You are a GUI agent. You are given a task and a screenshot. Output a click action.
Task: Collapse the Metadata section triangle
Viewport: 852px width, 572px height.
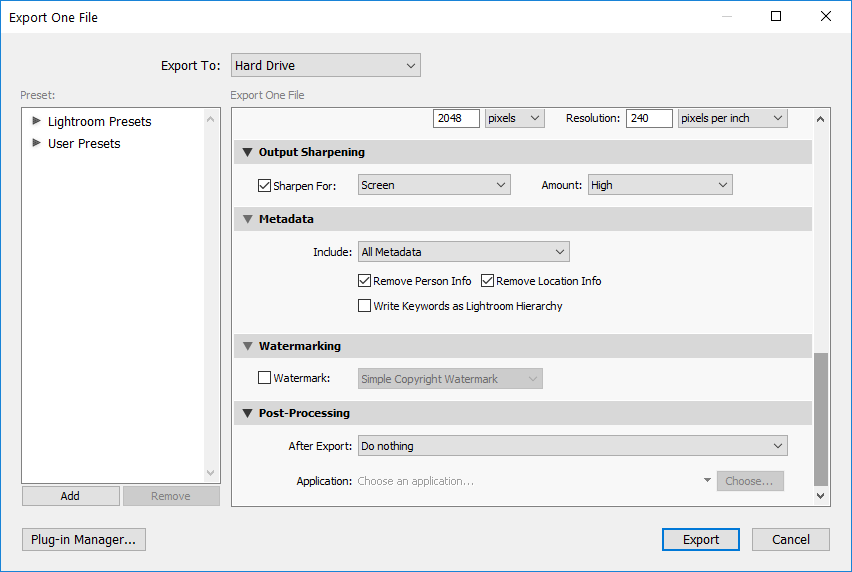coord(247,219)
